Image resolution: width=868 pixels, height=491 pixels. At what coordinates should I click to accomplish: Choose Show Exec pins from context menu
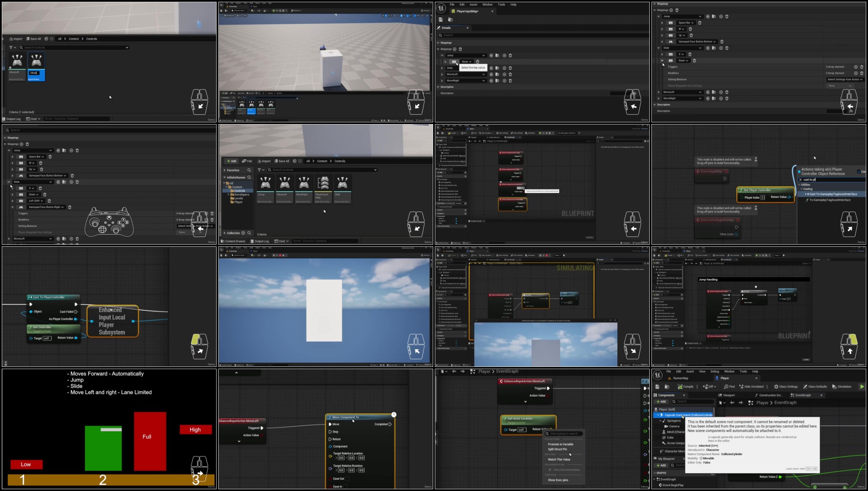[x=558, y=480]
